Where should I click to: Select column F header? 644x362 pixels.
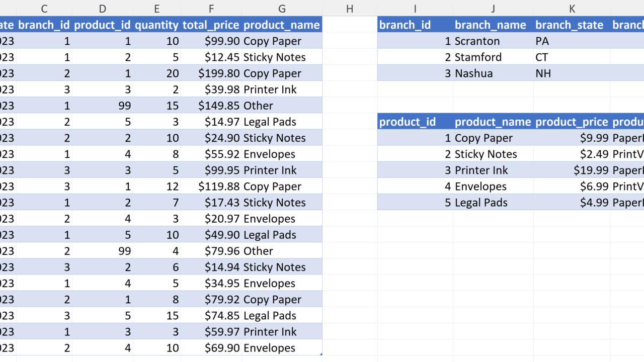click(211, 9)
